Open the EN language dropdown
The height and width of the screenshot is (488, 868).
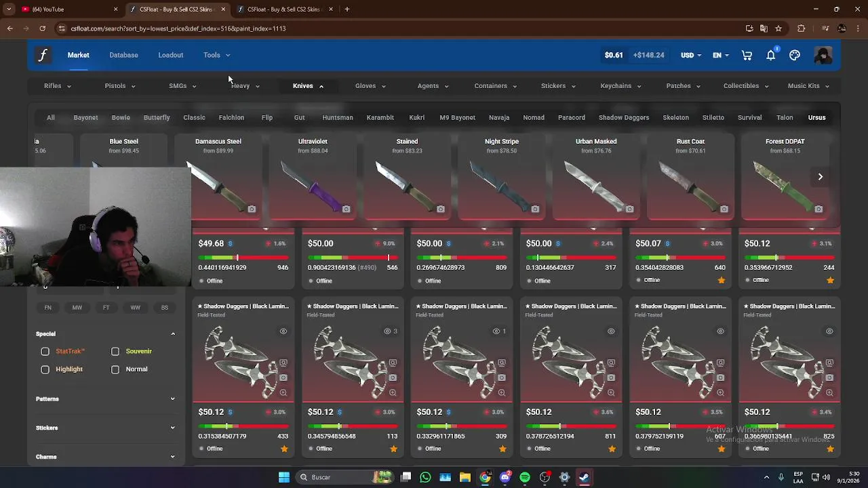721,56
